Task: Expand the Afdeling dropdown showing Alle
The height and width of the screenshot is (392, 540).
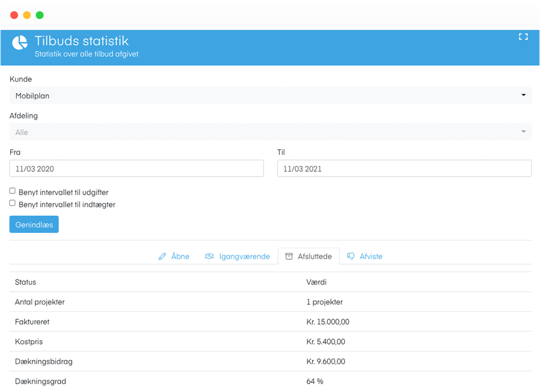Action: tap(264, 132)
